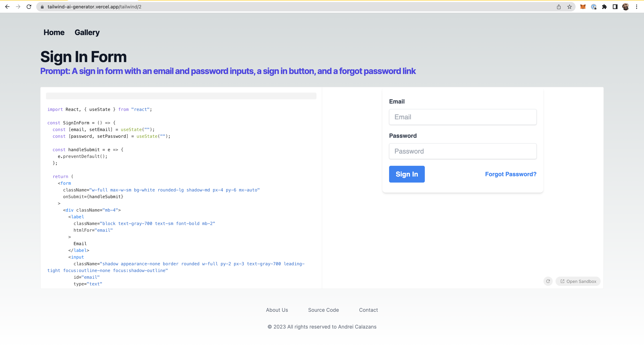Open the Source Code footer link
The image size is (644, 347).
point(324,310)
